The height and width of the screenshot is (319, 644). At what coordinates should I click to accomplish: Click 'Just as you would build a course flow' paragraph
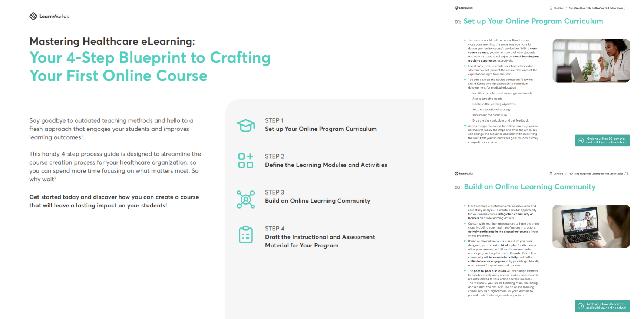(503, 50)
